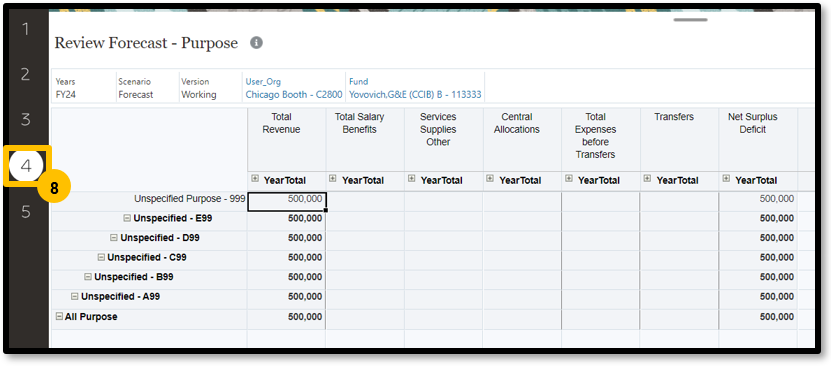Viewport: 831px width, 366px height.
Task: Open the Fund point-of-view link
Action: pos(358,82)
